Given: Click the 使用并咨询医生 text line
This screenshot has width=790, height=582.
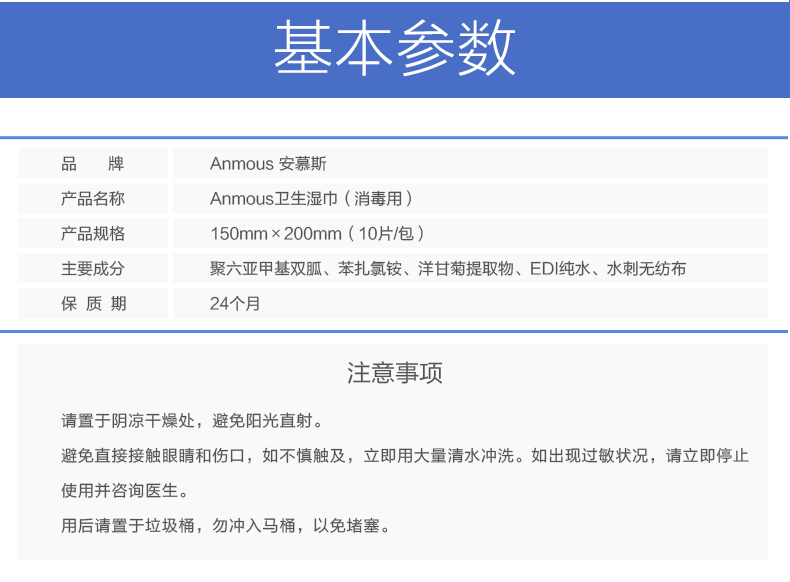Looking at the screenshot, I should (x=124, y=491).
